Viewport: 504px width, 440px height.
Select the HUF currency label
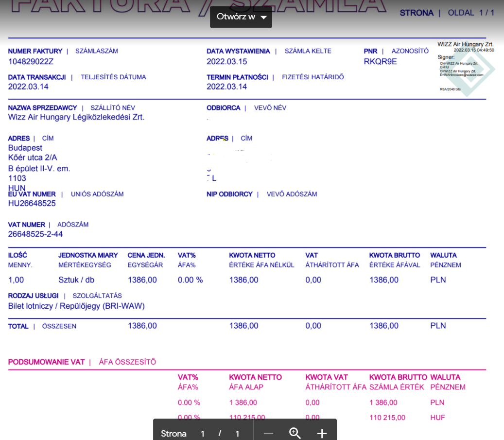point(437,418)
